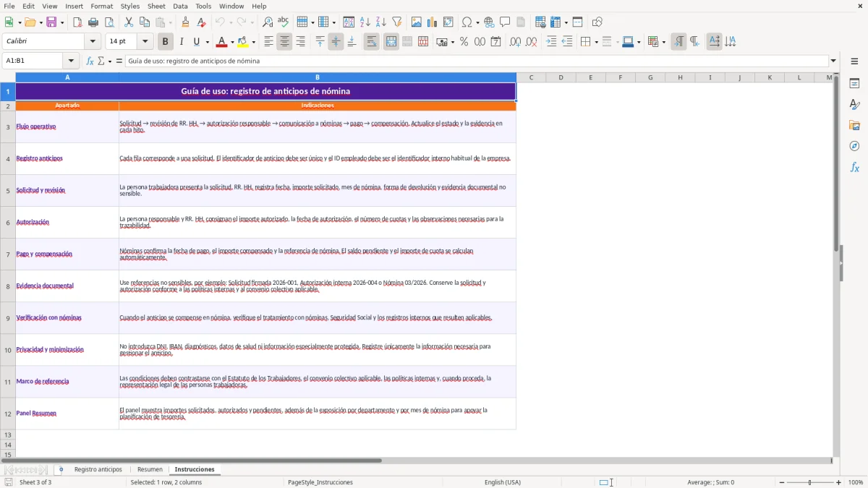Copy selected cells
The image size is (868, 488).
tap(145, 22)
